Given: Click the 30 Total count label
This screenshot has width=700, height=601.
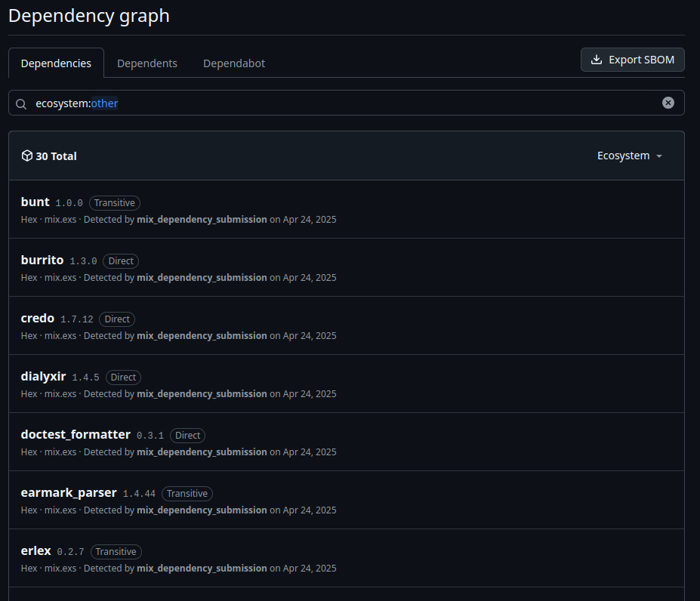Looking at the screenshot, I should [x=56, y=156].
